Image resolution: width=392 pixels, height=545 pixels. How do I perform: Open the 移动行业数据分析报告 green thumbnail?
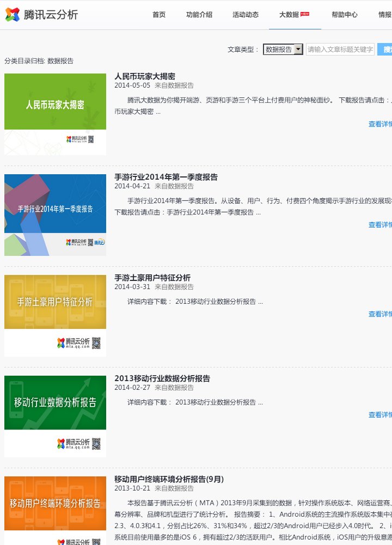[x=55, y=417]
